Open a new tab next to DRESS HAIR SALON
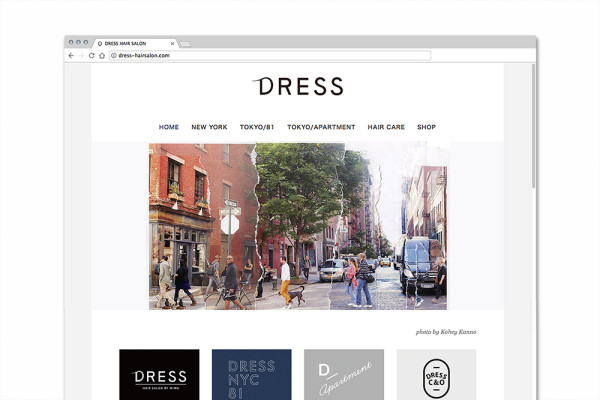The height and width of the screenshot is (400, 600). (185, 44)
